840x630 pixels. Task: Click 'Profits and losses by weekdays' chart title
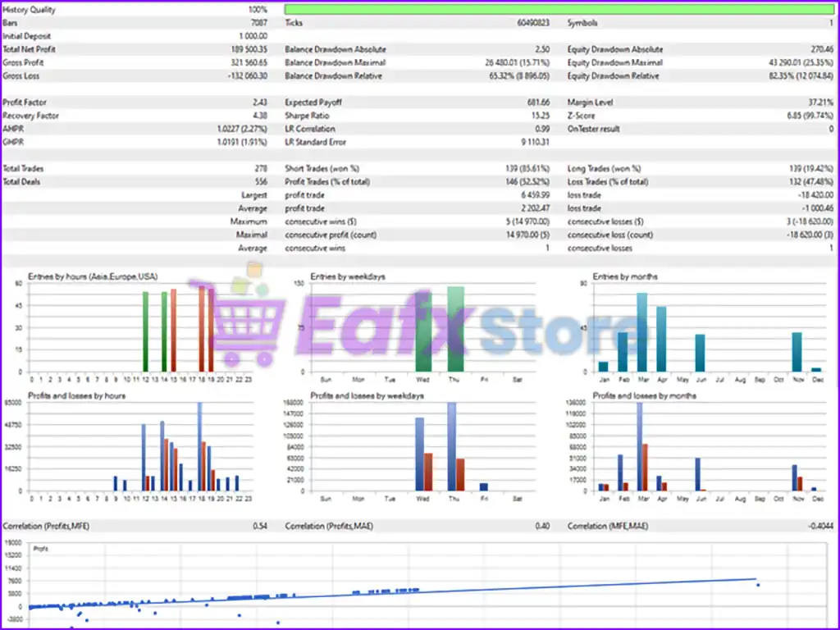point(367,396)
